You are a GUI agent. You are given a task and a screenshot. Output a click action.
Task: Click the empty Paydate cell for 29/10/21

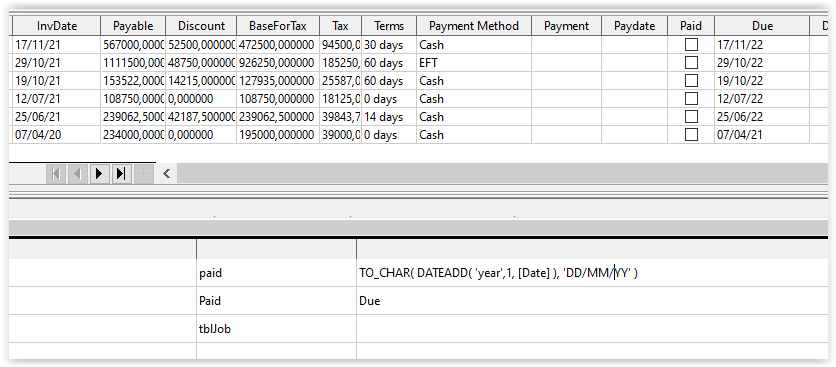[634, 63]
